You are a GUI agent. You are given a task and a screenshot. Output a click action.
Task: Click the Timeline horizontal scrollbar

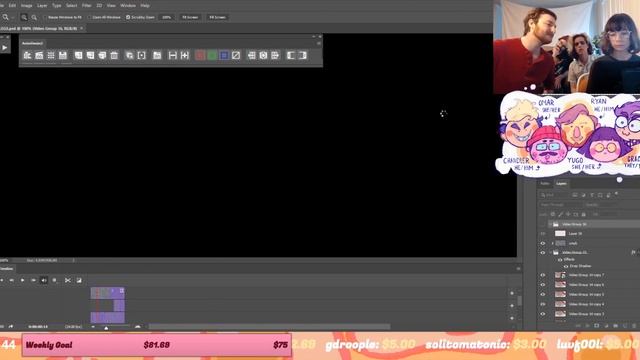(269, 327)
